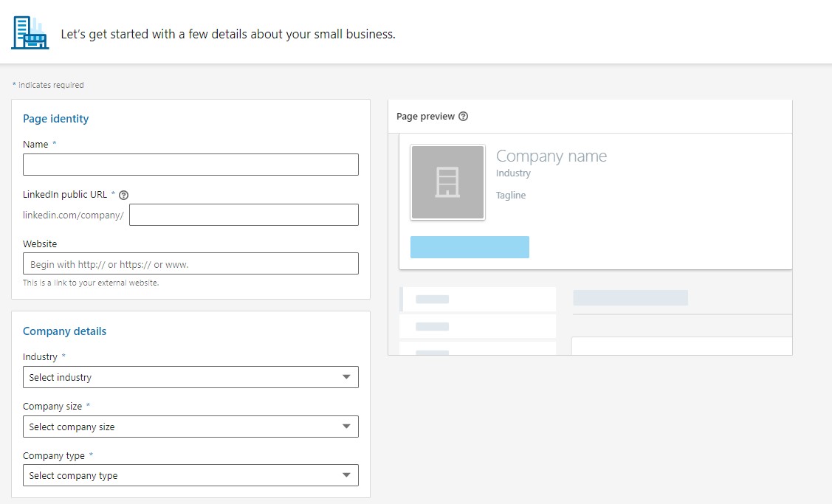Click the company logo placeholder in preview
The image size is (832, 504).
[x=447, y=182]
